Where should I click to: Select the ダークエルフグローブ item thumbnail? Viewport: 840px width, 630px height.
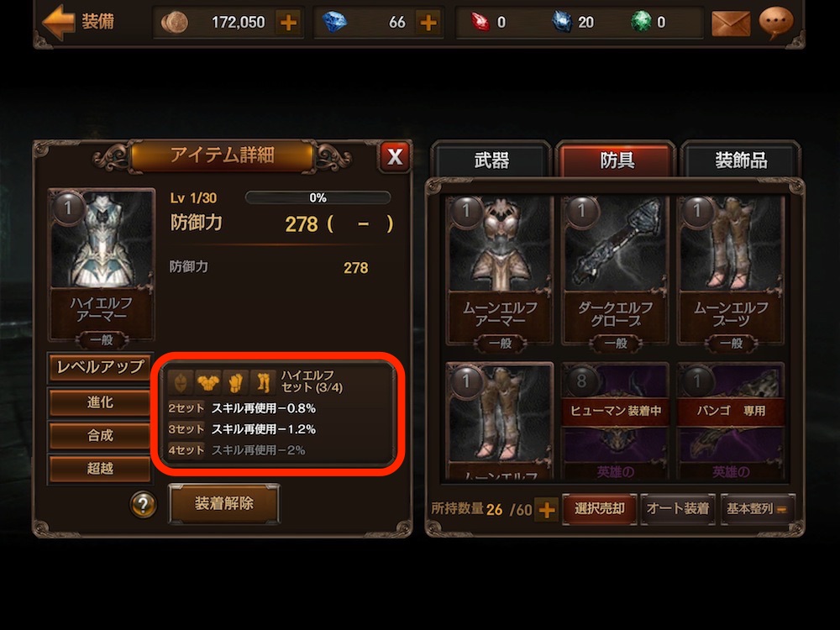pyautogui.click(x=615, y=270)
